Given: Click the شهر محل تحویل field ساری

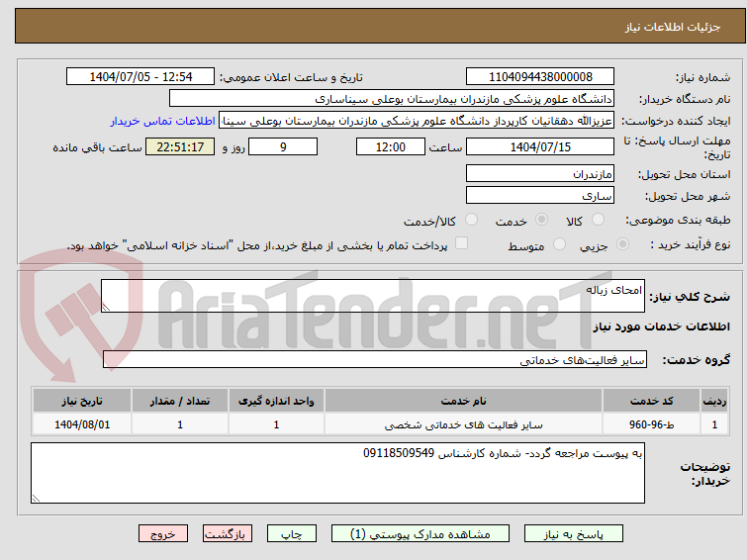Looking at the screenshot, I should (540, 195).
